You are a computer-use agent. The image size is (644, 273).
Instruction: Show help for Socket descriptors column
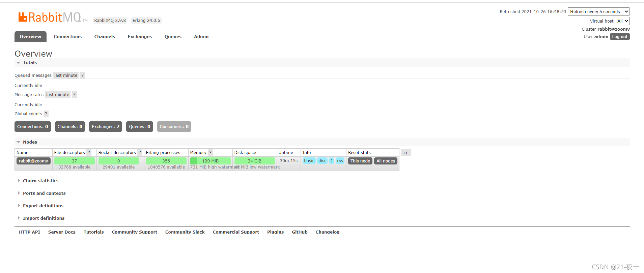pyautogui.click(x=140, y=153)
